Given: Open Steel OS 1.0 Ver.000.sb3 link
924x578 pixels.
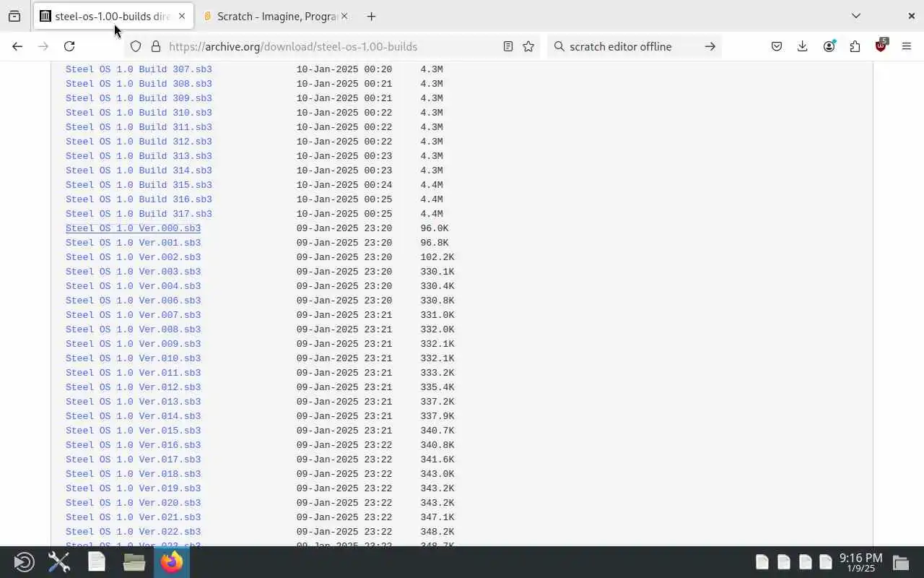Looking at the screenshot, I should click(x=133, y=228).
